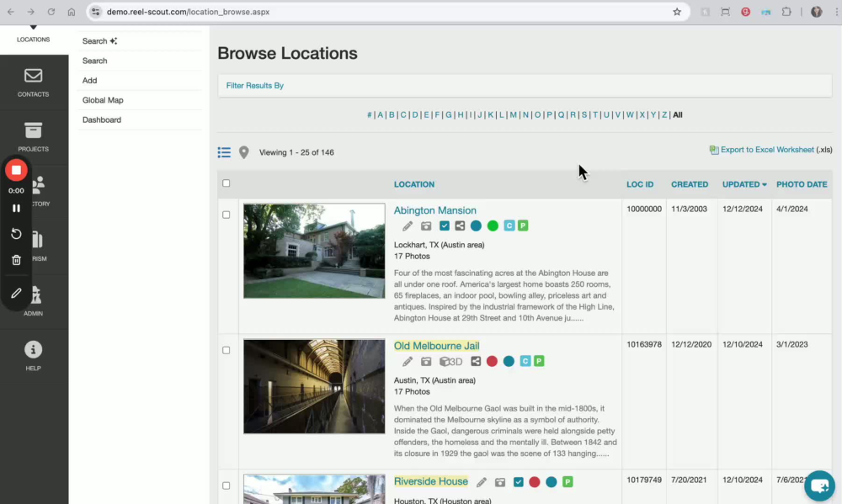Filter locations by letter Z
The width and height of the screenshot is (842, 504).
[664, 115]
